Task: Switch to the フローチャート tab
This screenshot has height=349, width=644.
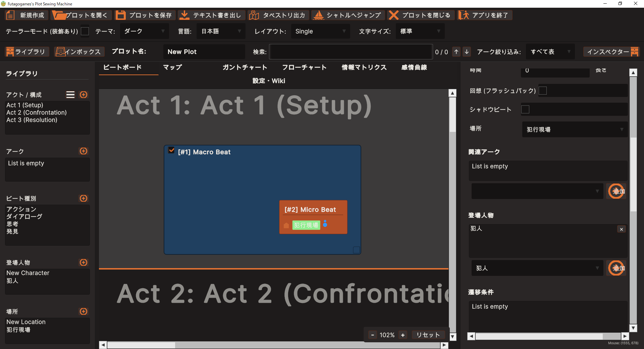Action: coord(304,67)
